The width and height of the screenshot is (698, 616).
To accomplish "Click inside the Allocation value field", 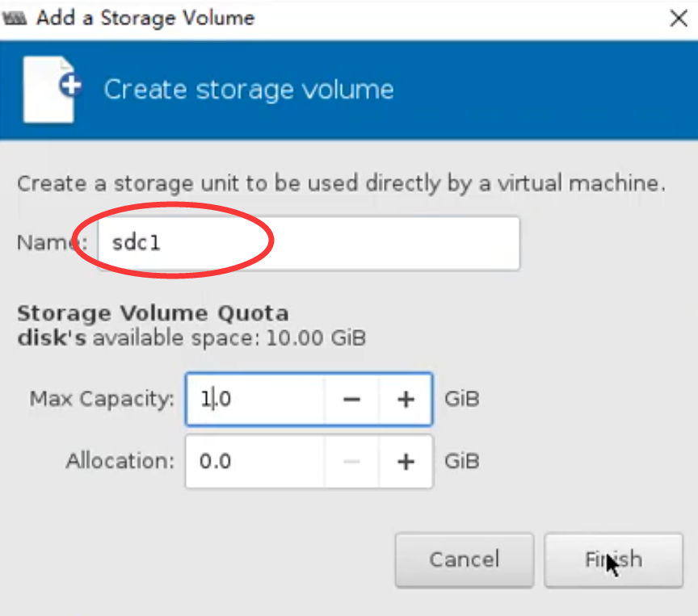I will 254,461.
